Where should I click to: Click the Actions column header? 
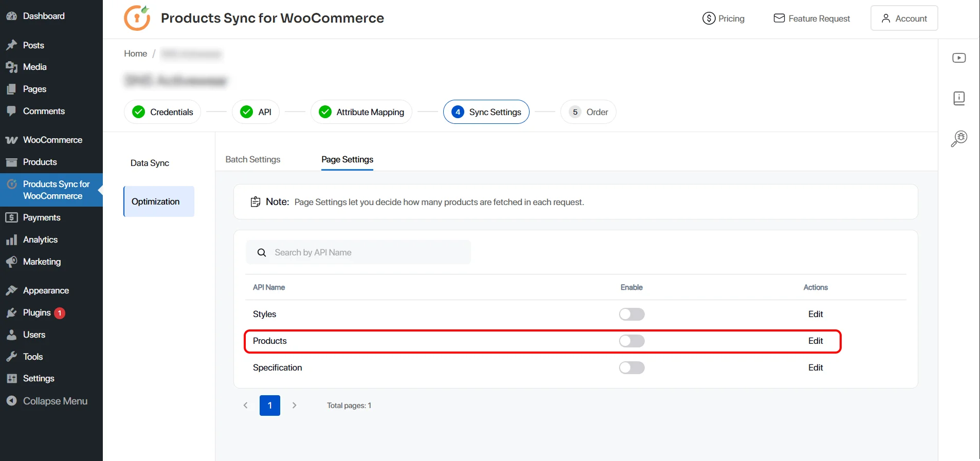click(815, 287)
